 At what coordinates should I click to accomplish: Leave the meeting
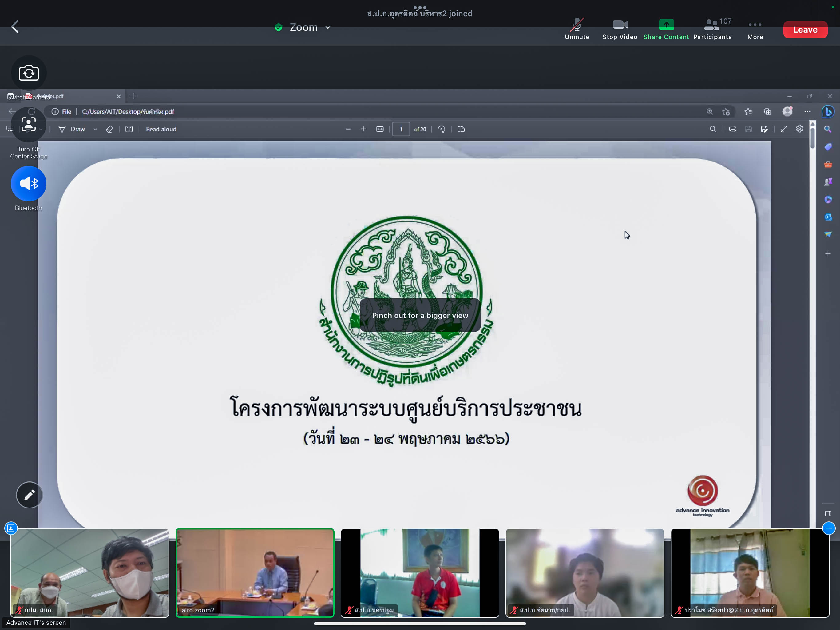tap(805, 30)
